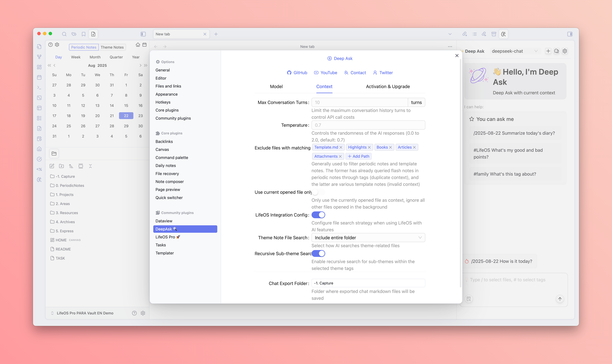The width and height of the screenshot is (612, 364).
Task: Click Add Path button
Action: tap(358, 156)
